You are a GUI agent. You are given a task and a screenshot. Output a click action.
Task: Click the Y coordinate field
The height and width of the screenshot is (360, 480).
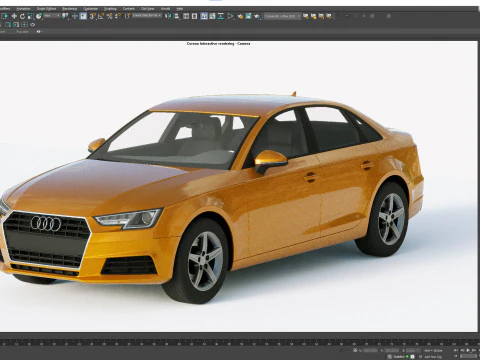click(x=392, y=351)
